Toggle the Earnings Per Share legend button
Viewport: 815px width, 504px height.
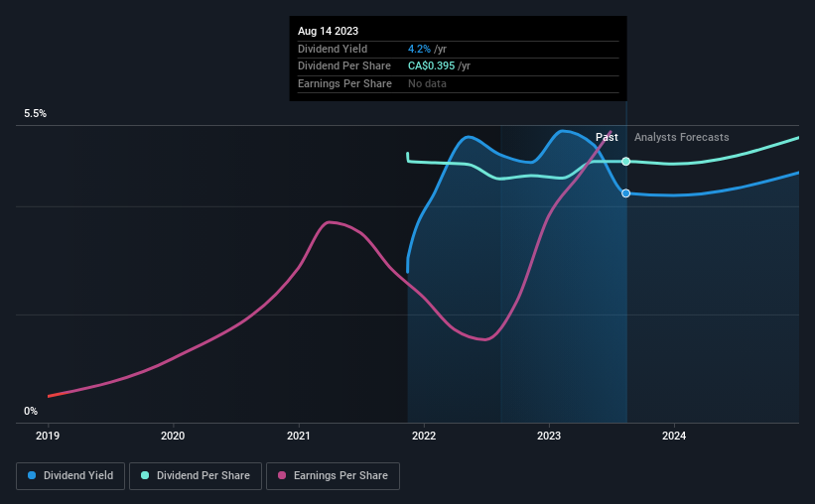333,476
